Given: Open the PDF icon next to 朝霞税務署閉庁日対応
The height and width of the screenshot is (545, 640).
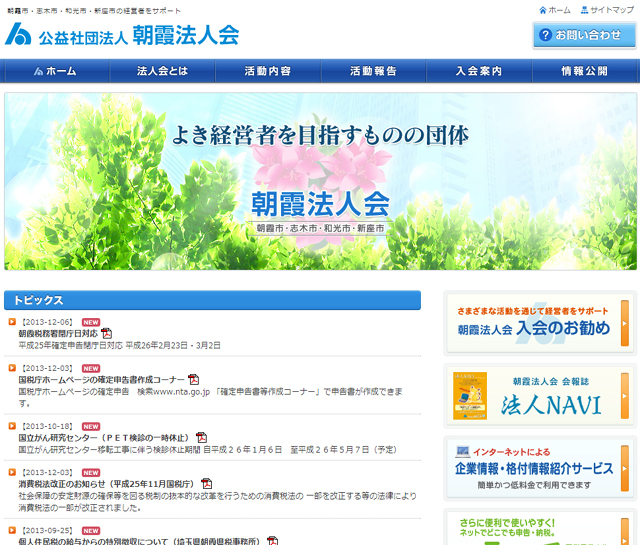Looking at the screenshot, I should (107, 333).
